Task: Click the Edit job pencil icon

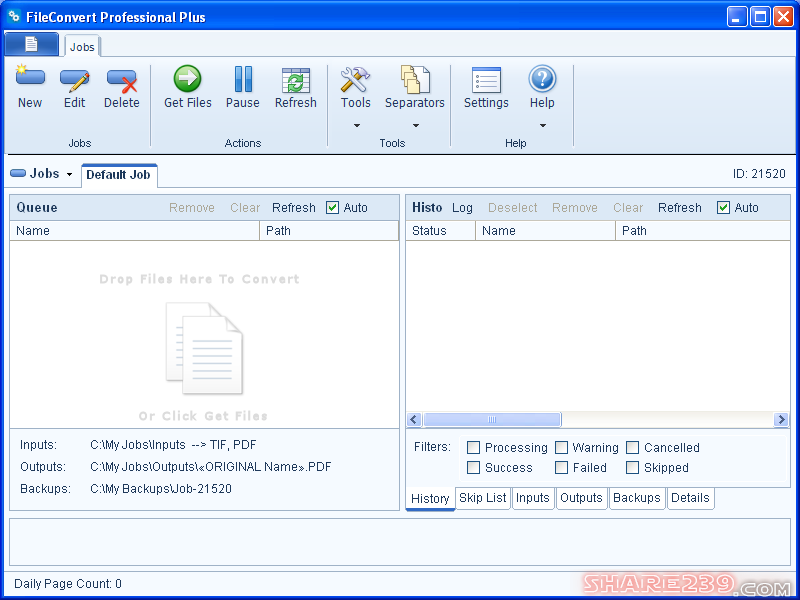Action: click(x=74, y=80)
